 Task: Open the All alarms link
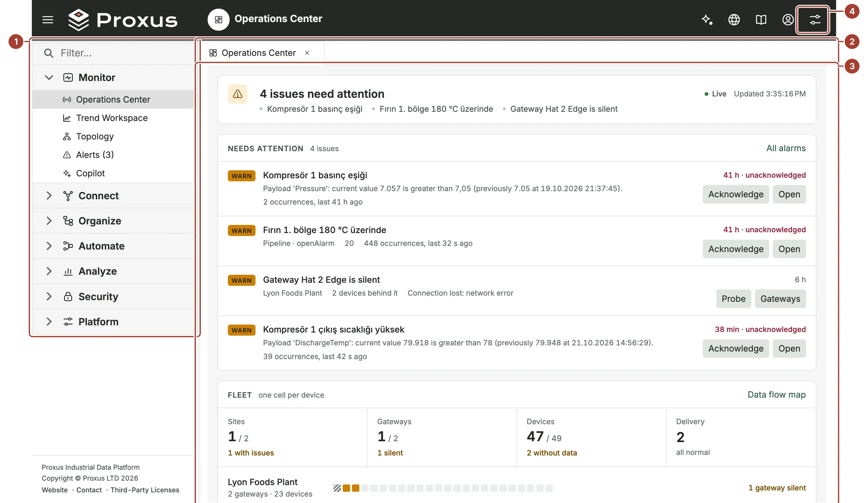(x=786, y=148)
